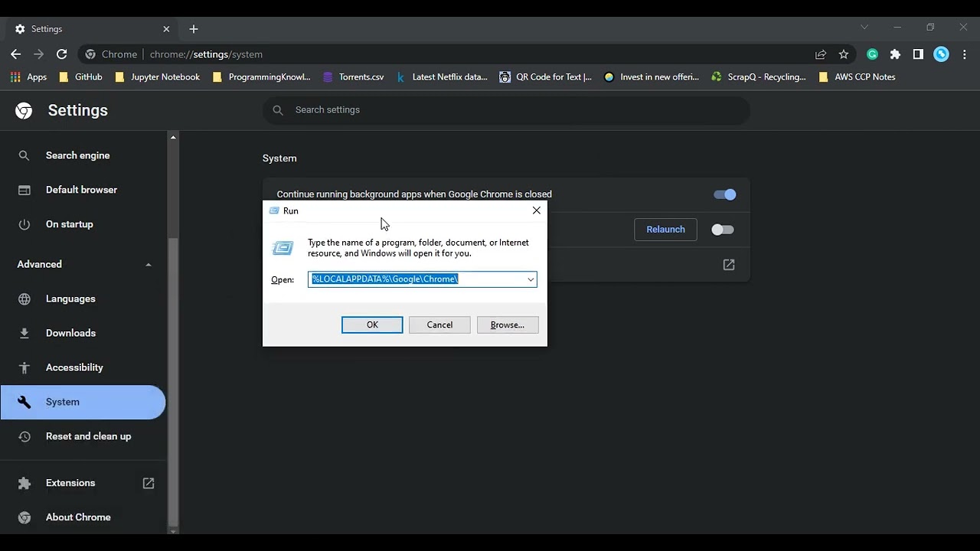This screenshot has width=980, height=551.
Task: Click Cancel in the Run dialog
Action: pos(439,325)
